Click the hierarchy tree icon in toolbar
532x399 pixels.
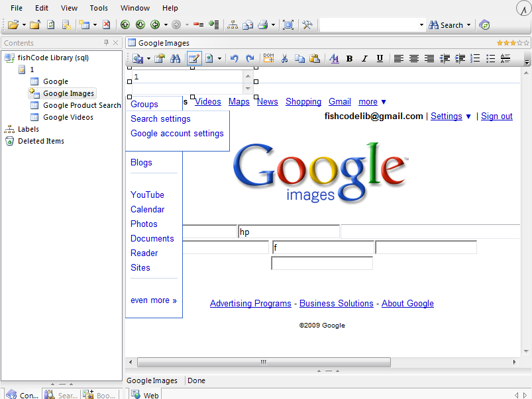click(x=233, y=24)
